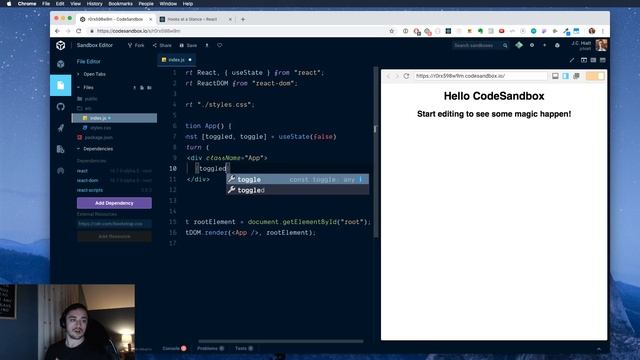Open the GitHub sidebar panel
The width and height of the screenshot is (640, 360).
(x=60, y=107)
